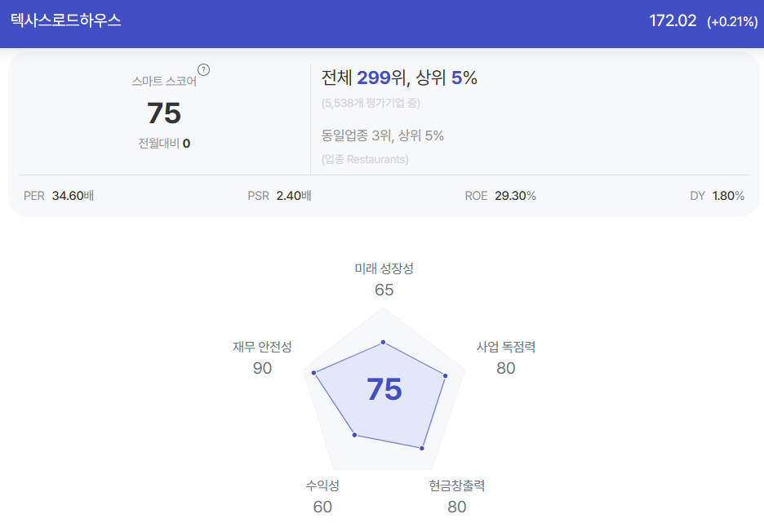Click the 5,538개 평가기업 중 note
Screen dimensions: 764x532
tap(371, 103)
